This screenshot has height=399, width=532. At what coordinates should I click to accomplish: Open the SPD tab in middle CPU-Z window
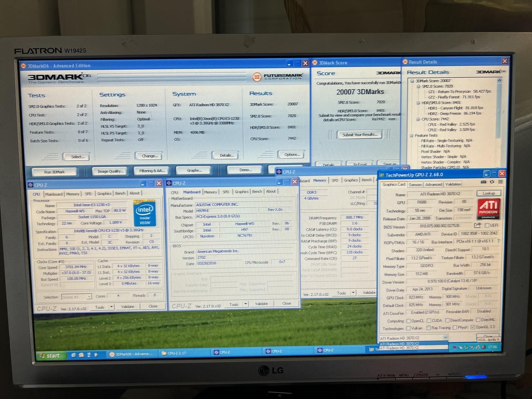[226, 192]
